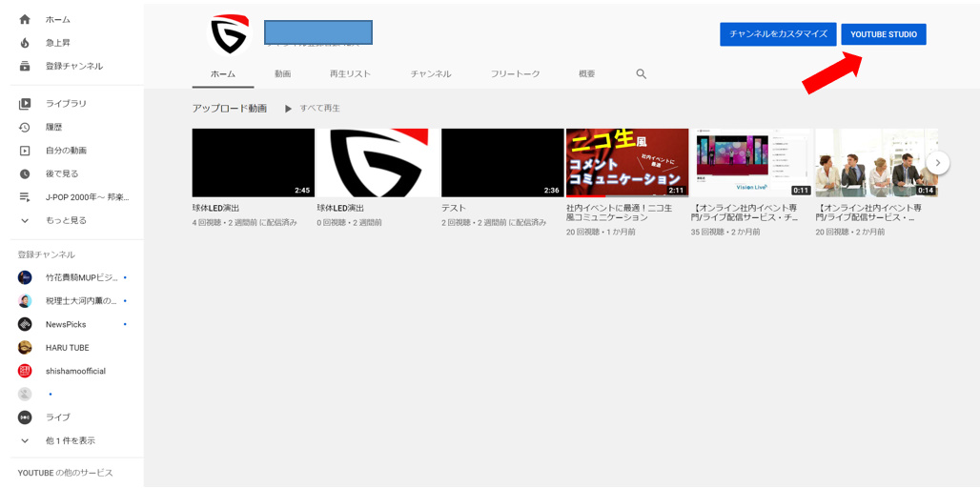This screenshot has height=488, width=980.
Task: Click the Home icon in sidebar
Action: [x=25, y=19]
